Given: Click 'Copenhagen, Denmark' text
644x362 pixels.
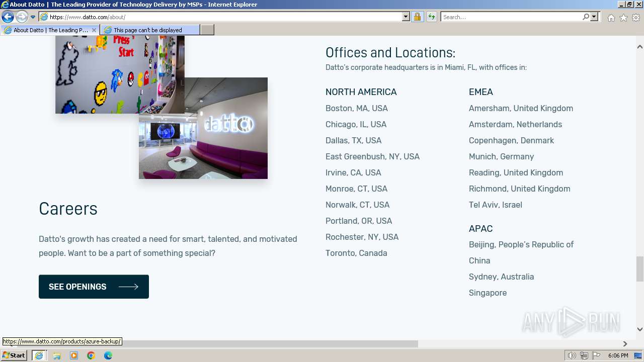Looking at the screenshot, I should pyautogui.click(x=511, y=140).
